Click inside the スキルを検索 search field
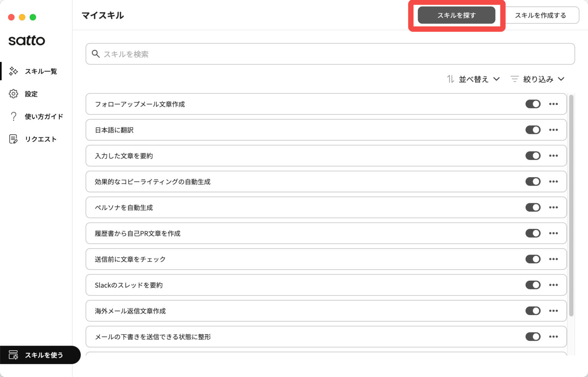The width and height of the screenshot is (588, 377). click(268, 54)
